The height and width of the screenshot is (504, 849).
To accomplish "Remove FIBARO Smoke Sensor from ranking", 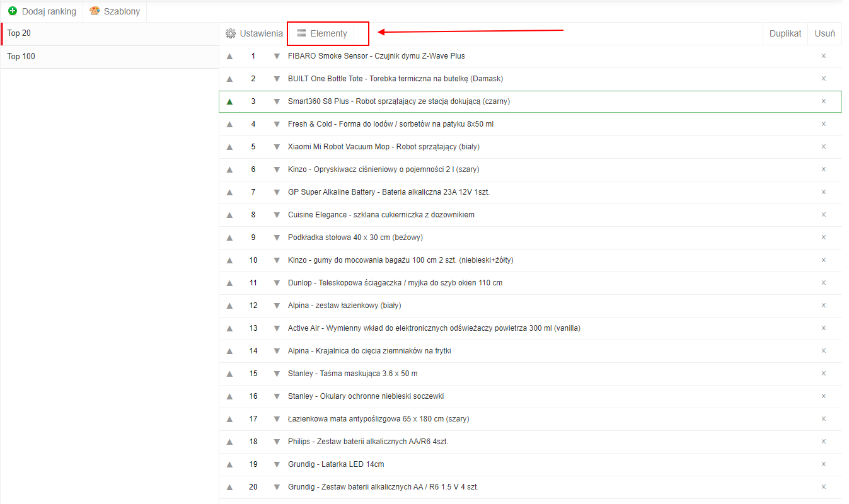I will [823, 56].
